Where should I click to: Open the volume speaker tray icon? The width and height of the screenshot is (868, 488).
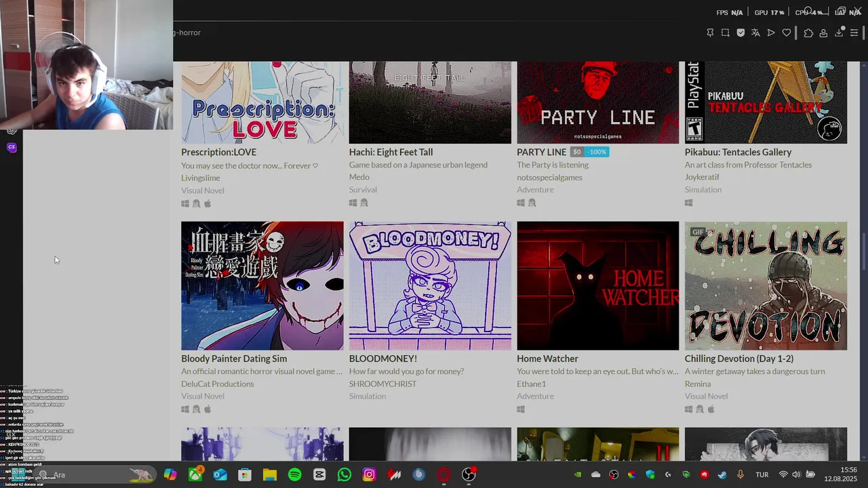point(796,475)
